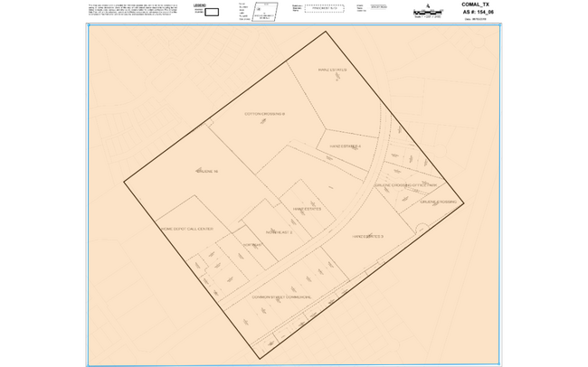Select the topmost Hanz Estates parcel label
The image size is (588, 367).
333,70
